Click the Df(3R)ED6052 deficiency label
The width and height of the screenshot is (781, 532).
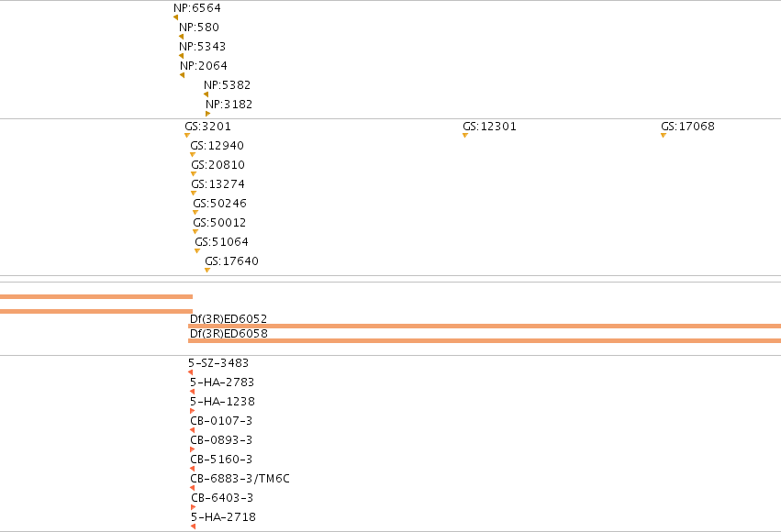229,318
